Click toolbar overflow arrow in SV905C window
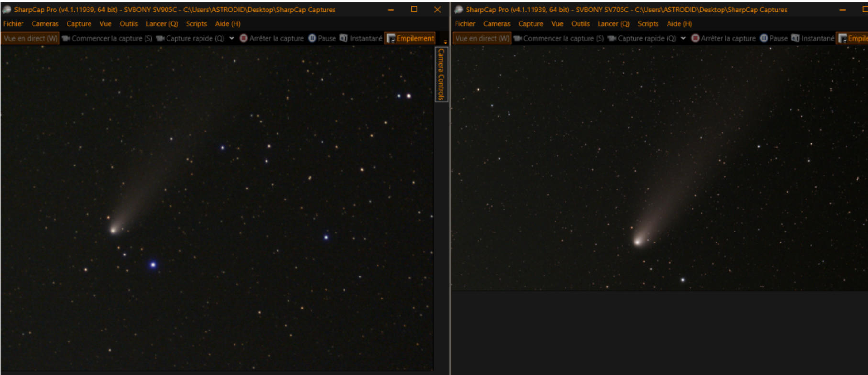 tap(445, 42)
